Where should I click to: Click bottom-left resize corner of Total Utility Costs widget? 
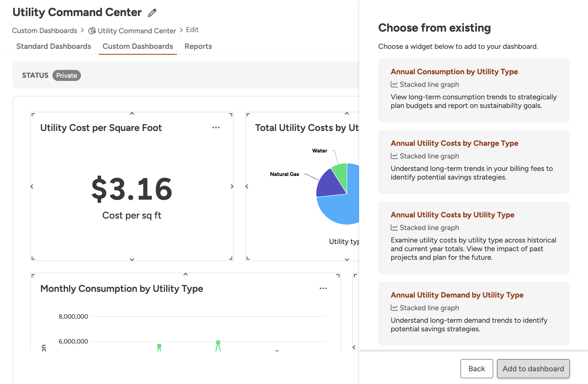248,258
